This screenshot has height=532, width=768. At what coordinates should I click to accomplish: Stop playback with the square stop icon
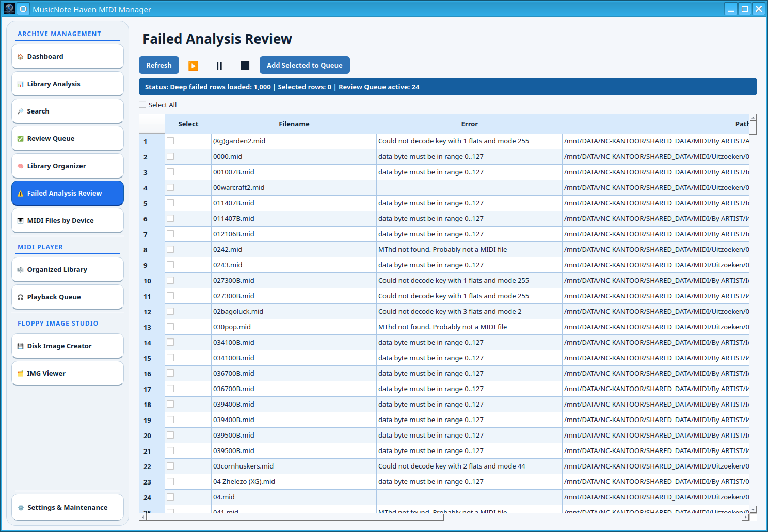[x=245, y=66]
